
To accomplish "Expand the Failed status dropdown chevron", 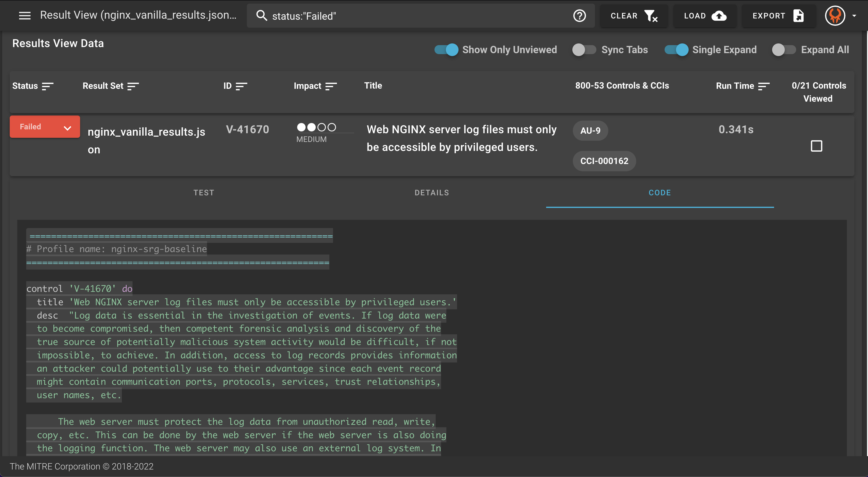I will 67,128.
